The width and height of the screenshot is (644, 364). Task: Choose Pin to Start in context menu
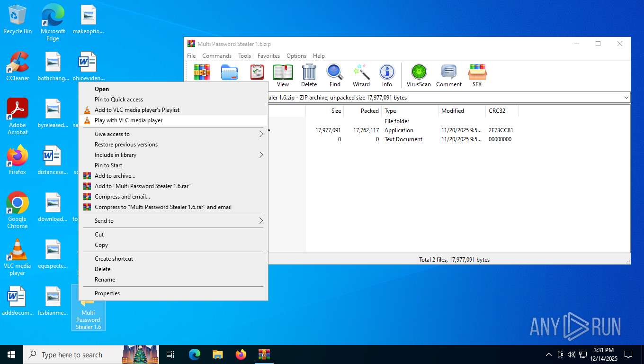pyautogui.click(x=173, y=165)
